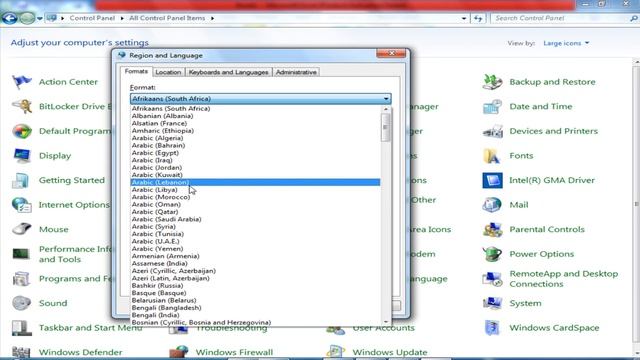This screenshot has height=360, width=640.
Task: Switch to the Administrative tab
Action: point(296,72)
